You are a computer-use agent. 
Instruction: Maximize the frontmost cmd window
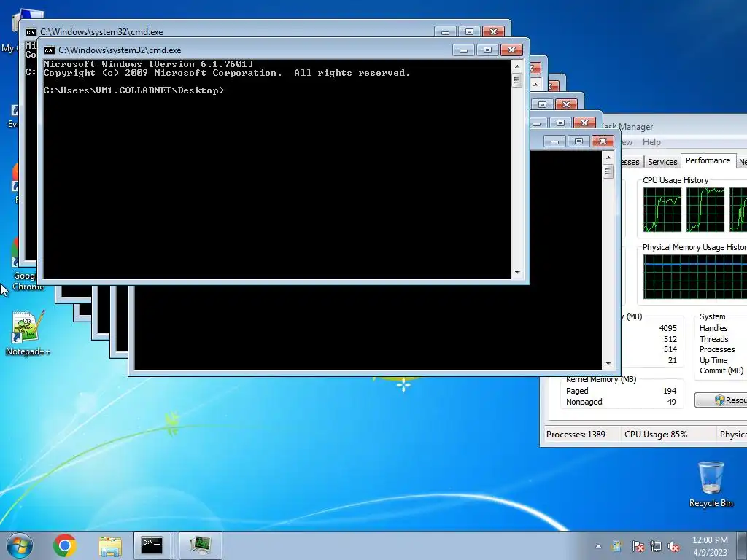[x=487, y=50]
